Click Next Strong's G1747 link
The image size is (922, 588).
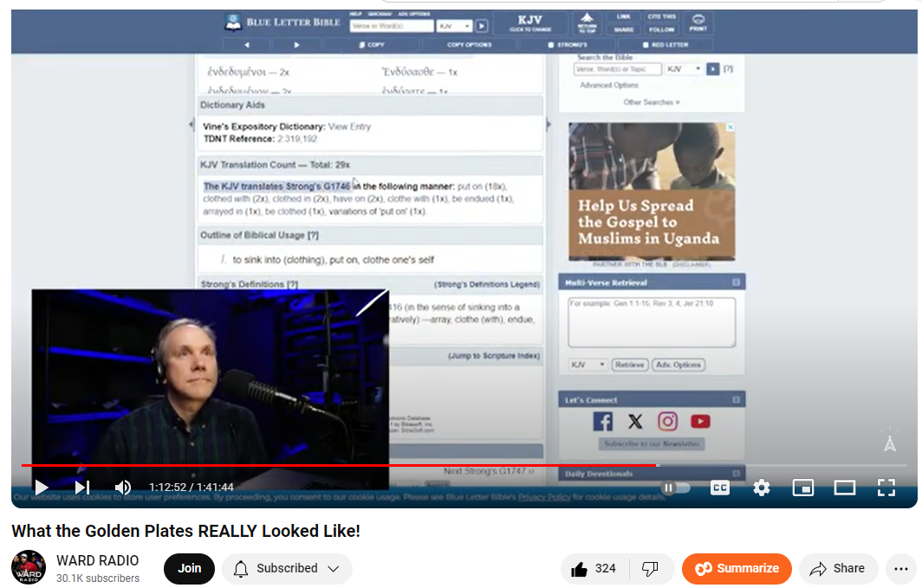[489, 471]
